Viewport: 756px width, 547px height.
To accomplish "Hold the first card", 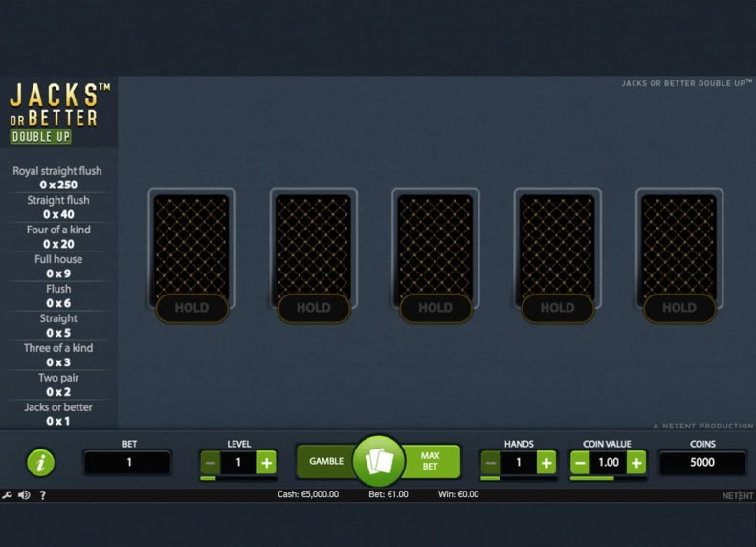I will (192, 308).
